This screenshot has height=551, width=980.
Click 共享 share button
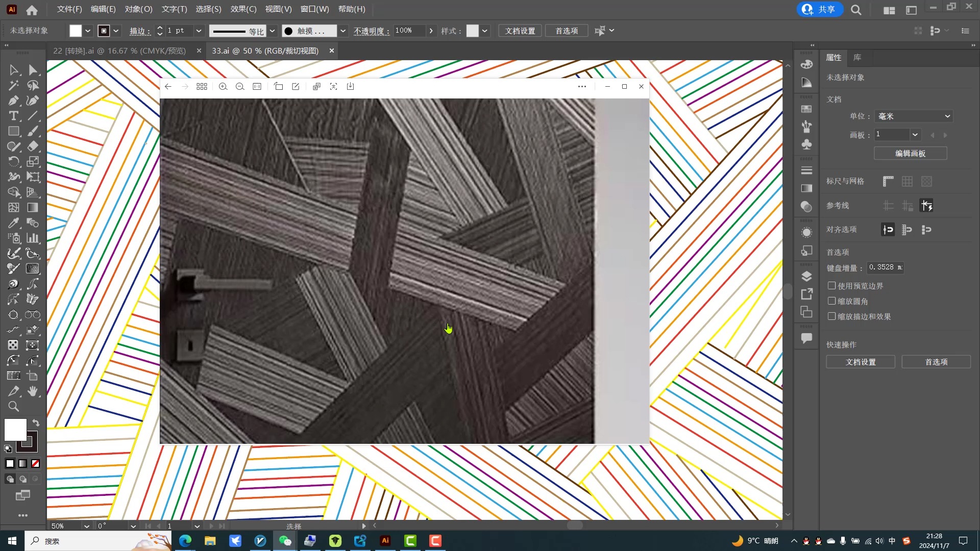[819, 9]
